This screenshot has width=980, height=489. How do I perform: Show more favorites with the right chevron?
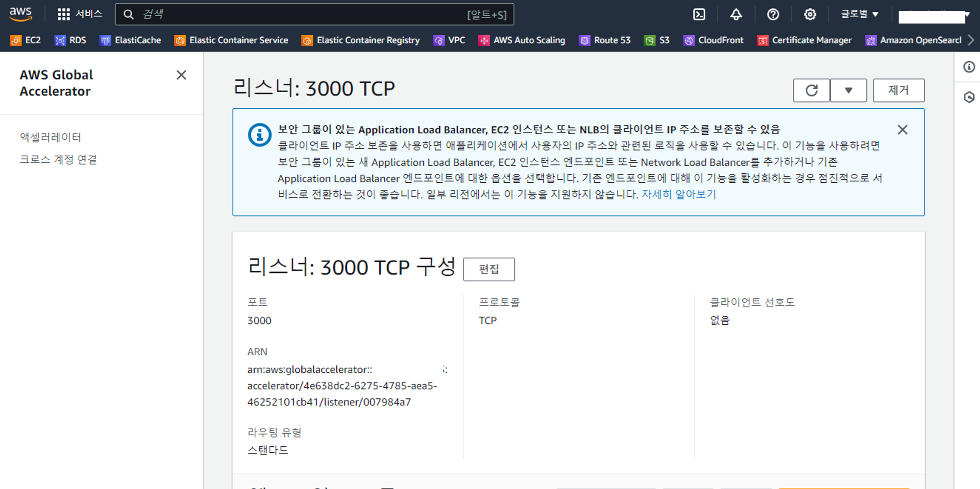click(x=971, y=40)
